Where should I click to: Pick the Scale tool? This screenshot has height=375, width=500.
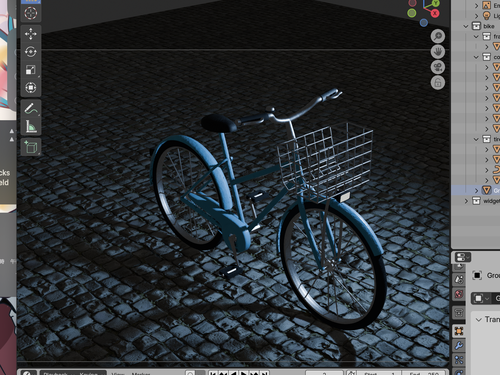31,70
